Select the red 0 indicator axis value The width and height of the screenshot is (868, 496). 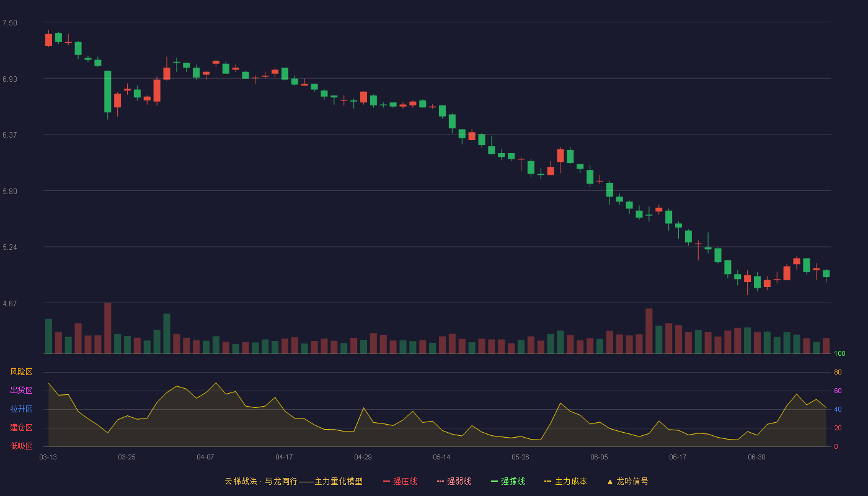[x=836, y=446]
